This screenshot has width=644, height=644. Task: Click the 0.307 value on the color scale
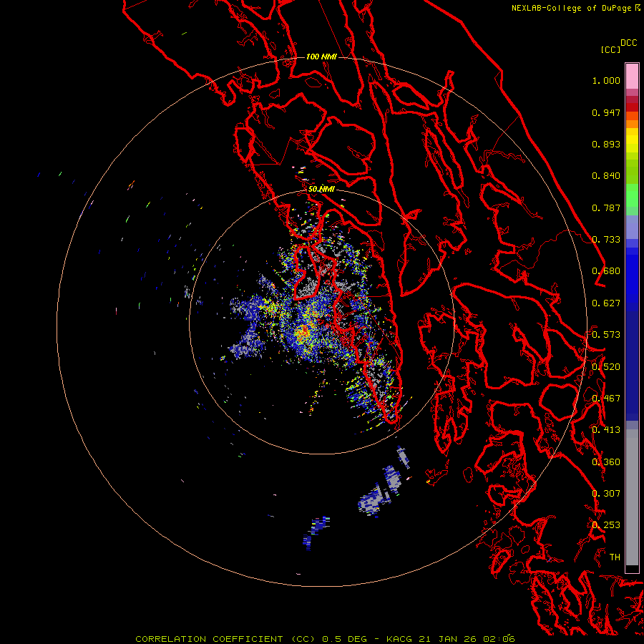click(606, 494)
